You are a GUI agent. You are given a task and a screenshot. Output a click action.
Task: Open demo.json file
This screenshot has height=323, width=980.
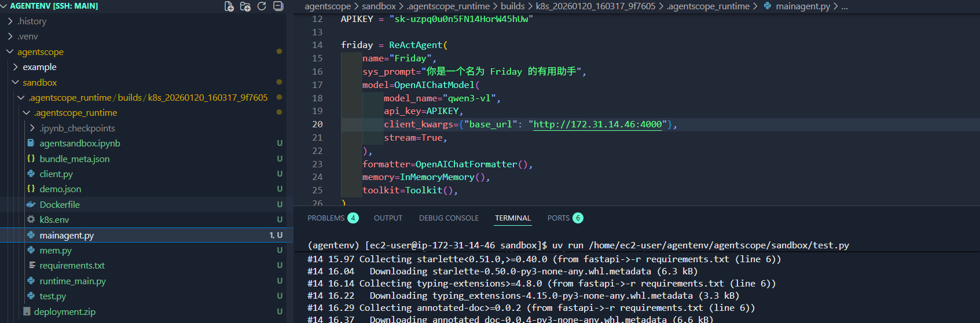point(60,189)
